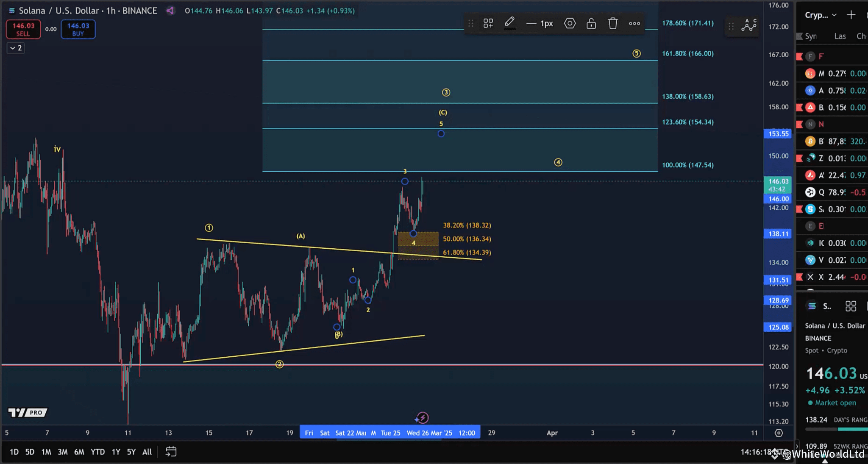Click the 146.03 SELL button
The height and width of the screenshot is (464, 868).
click(23, 29)
